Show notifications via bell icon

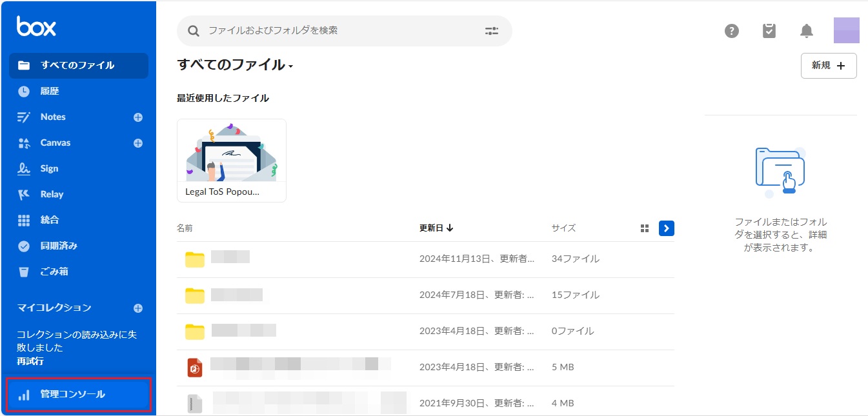tap(807, 31)
